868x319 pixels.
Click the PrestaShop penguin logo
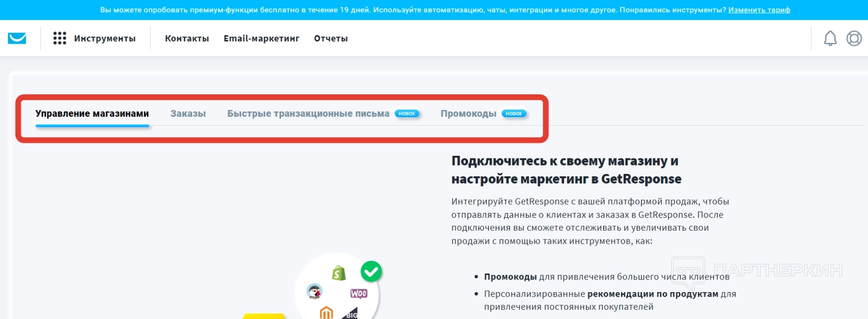pos(315,291)
